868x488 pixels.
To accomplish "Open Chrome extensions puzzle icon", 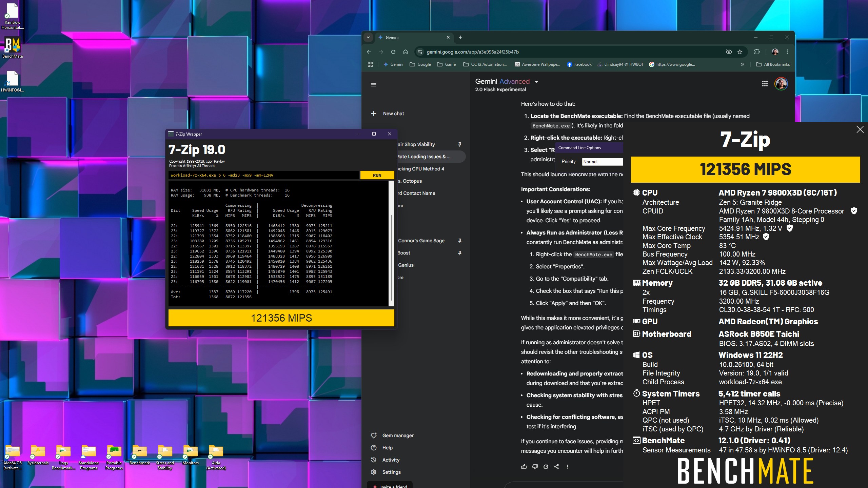I will tap(757, 52).
